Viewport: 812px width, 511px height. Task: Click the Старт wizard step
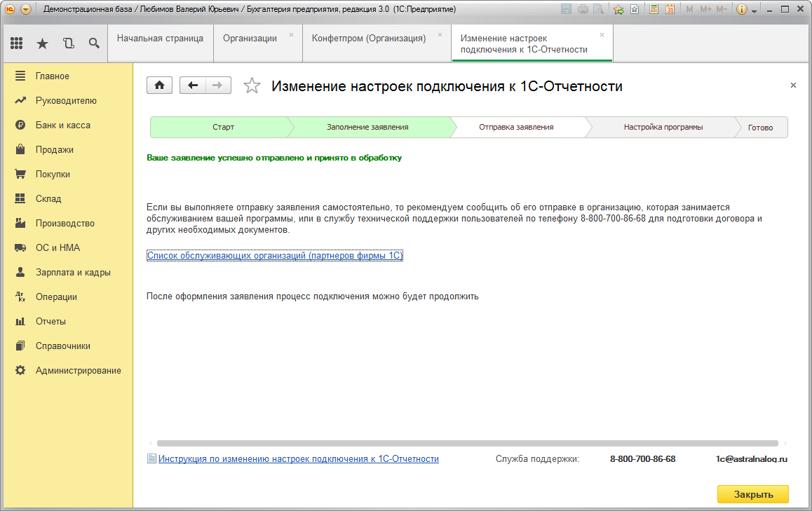[x=223, y=127]
